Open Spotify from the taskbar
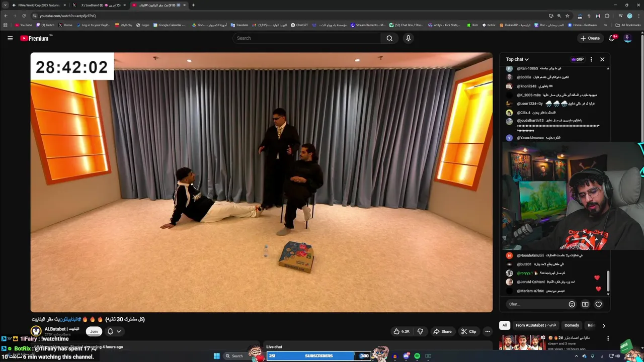The image size is (644, 362). [x=417, y=356]
